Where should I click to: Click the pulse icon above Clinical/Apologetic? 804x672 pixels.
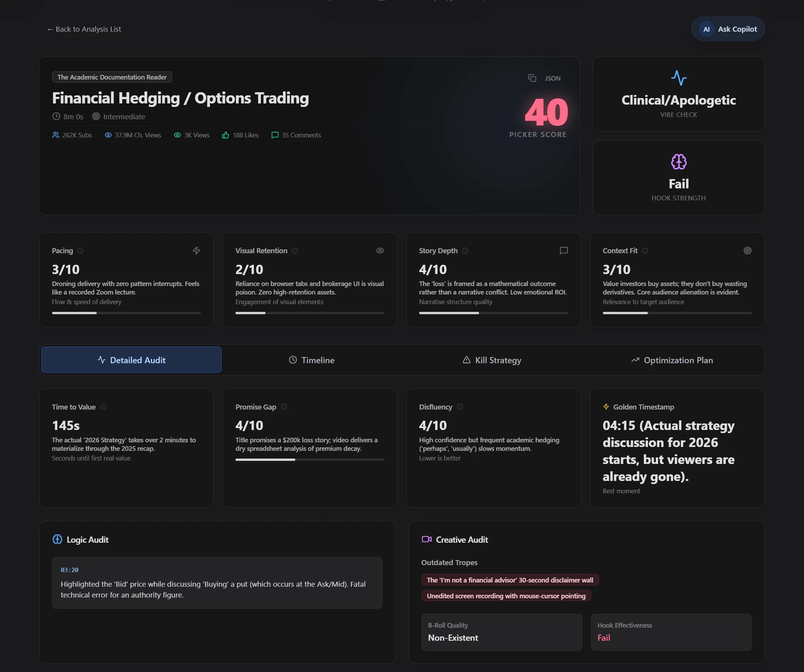tap(679, 78)
